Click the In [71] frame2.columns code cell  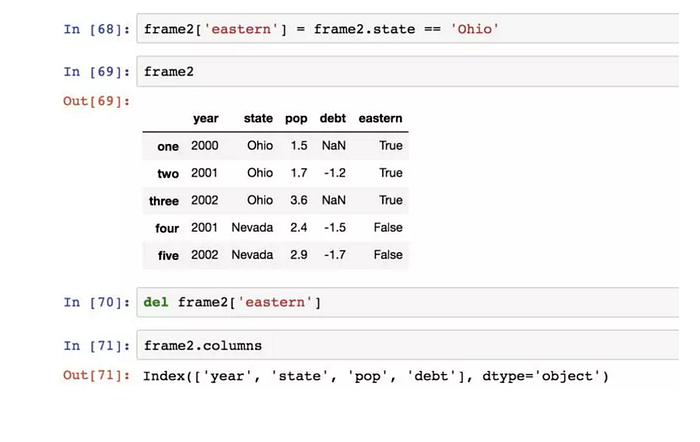pyautogui.click(x=408, y=345)
